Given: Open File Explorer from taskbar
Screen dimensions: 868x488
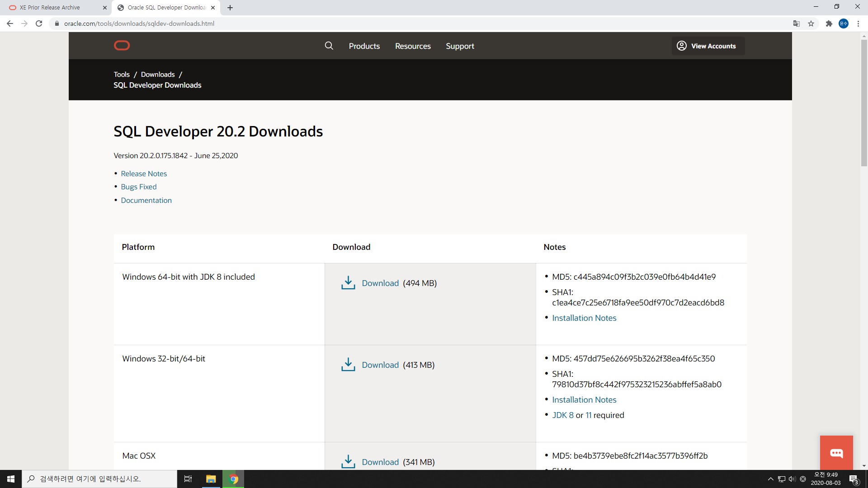Looking at the screenshot, I should coord(211,479).
